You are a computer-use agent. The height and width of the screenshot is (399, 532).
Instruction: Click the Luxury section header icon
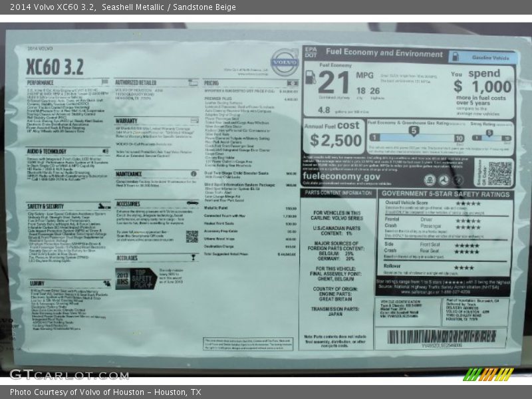pos(107,283)
